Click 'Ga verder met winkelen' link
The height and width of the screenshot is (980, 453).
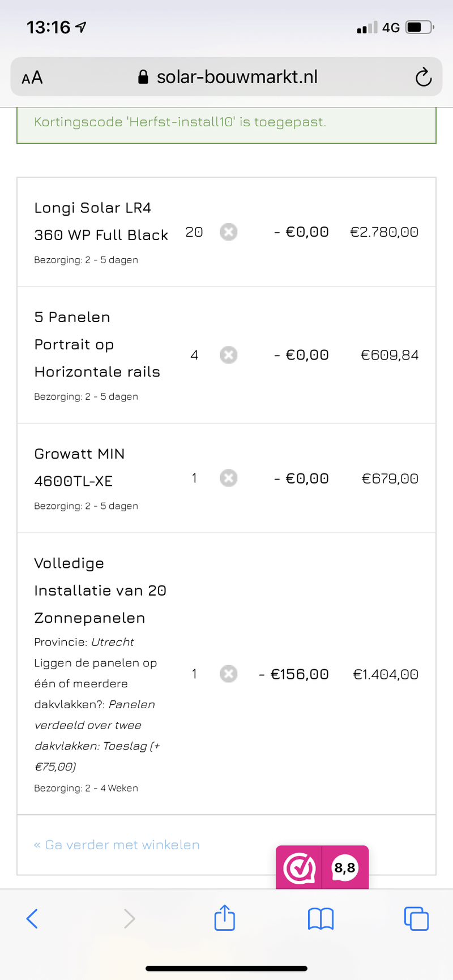click(116, 845)
